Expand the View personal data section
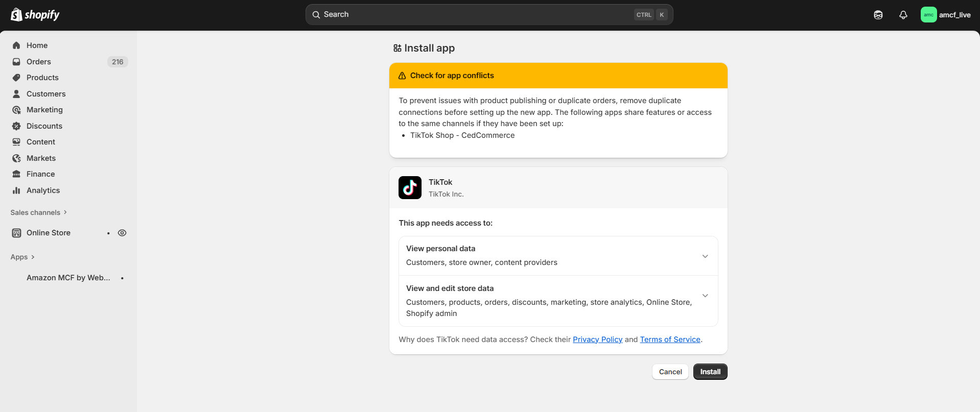This screenshot has height=412, width=980. click(705, 256)
